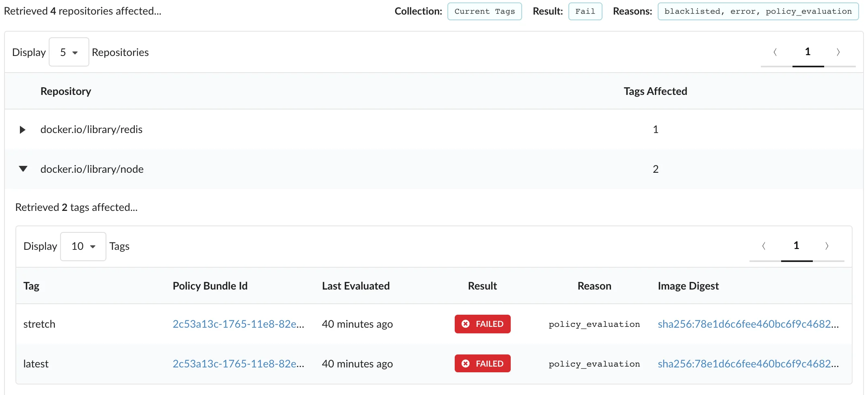
Task: Click the FAILED status icon for latest tag
Action: click(465, 363)
